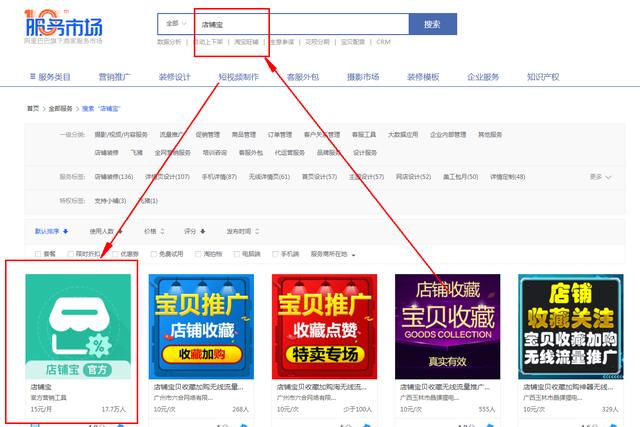Image resolution: width=640 pixels, height=427 pixels.
Task: Expand the 更多 service tags
Action: click(x=600, y=177)
